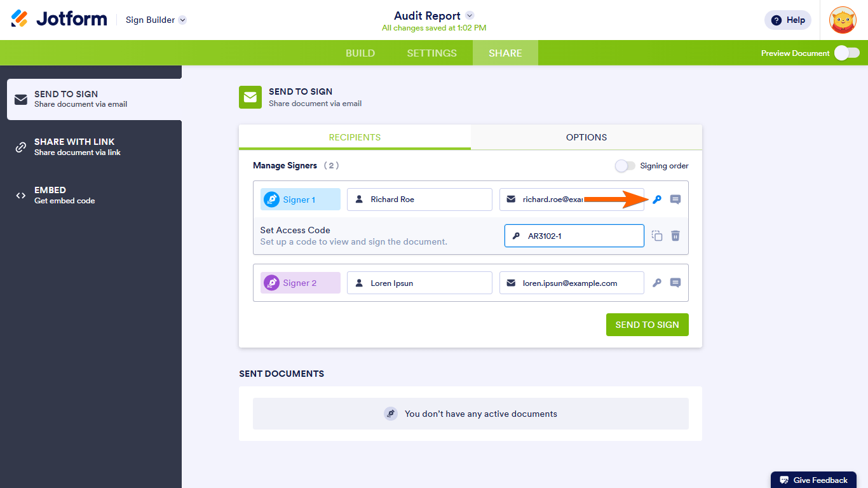Image resolution: width=868 pixels, height=488 pixels.
Task: Click the Manage Signers heading
Action: (285, 165)
